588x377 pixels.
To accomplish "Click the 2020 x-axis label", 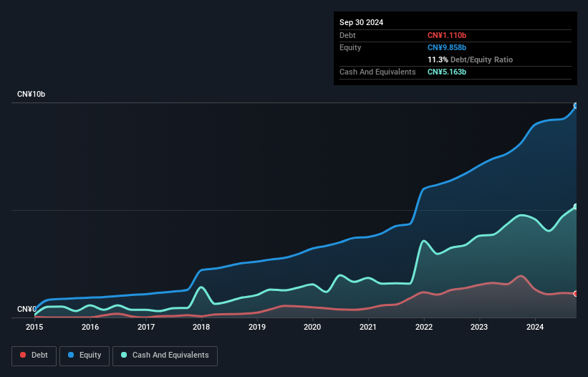I will point(312,327).
